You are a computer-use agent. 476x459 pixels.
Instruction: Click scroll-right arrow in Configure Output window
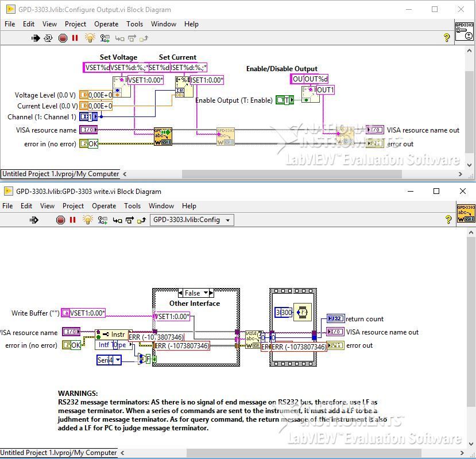tap(460, 174)
